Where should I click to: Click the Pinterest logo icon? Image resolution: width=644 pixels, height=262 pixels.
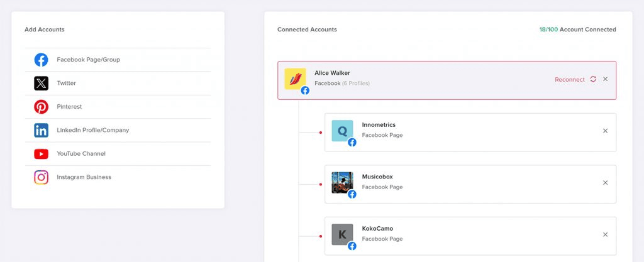(x=41, y=107)
